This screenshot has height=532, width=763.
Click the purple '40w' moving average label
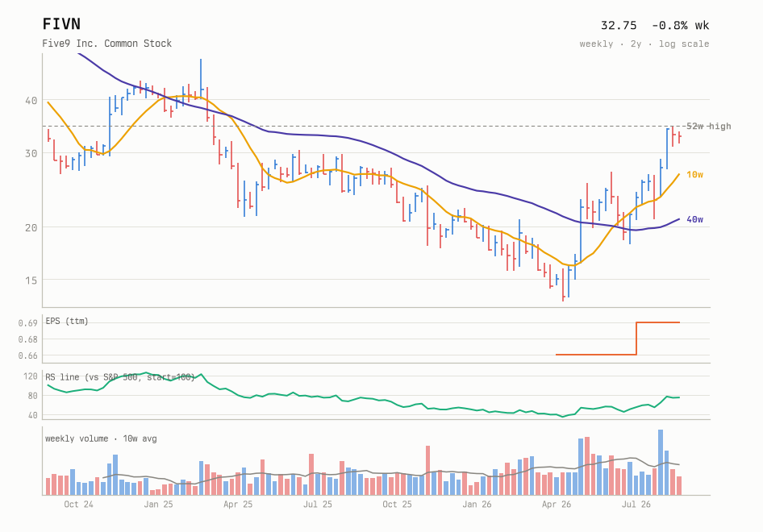pos(695,219)
